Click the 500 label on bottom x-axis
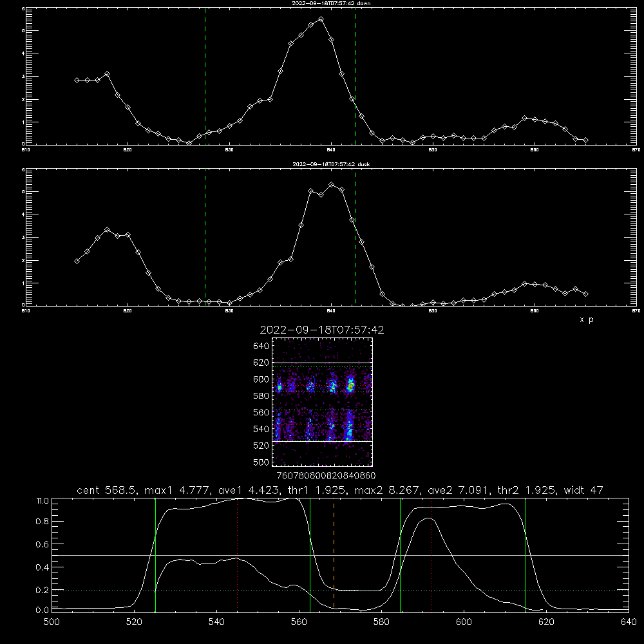The width and height of the screenshot is (644, 644). click(x=52, y=622)
